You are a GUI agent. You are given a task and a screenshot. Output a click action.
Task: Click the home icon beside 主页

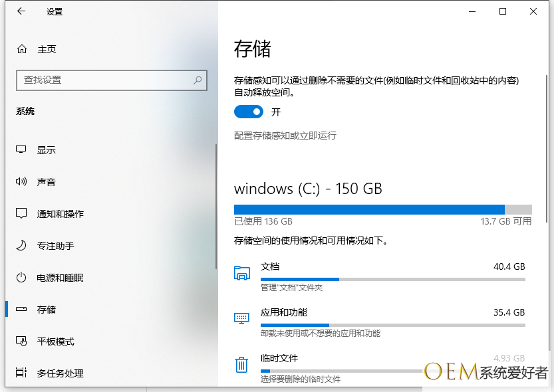click(22, 49)
